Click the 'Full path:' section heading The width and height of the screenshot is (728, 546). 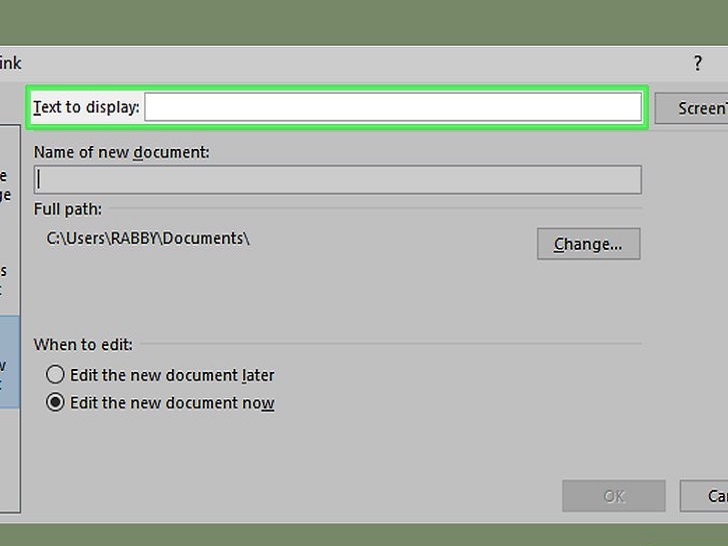[68, 209]
